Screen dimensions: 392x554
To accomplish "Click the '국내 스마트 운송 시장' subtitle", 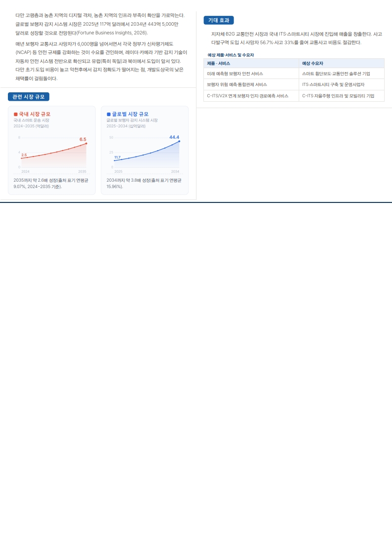I will point(32,120).
